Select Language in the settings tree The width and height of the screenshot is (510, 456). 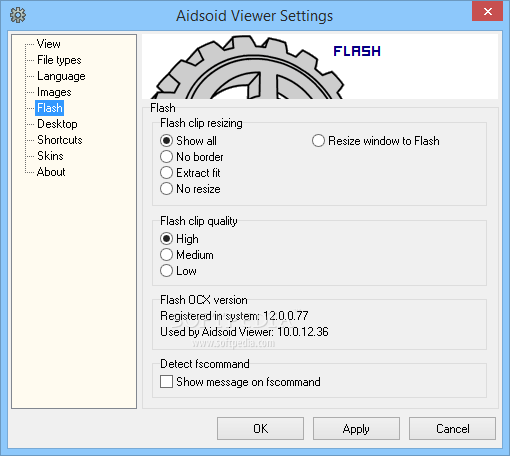tap(61, 76)
